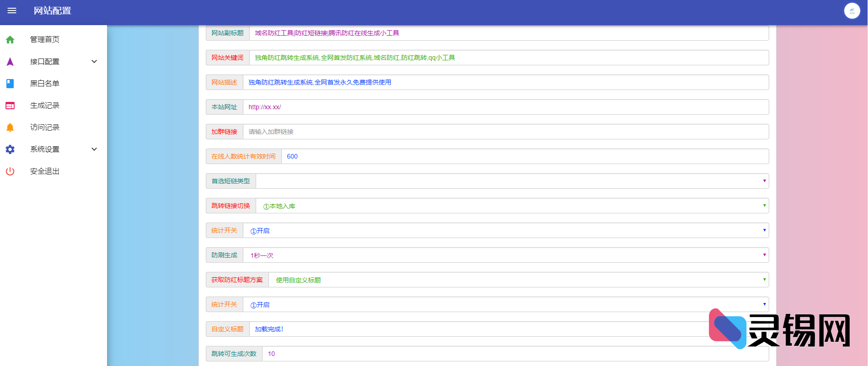Expand the 系统设置 submenu chevron
The width and height of the screenshot is (868, 366).
point(94,149)
